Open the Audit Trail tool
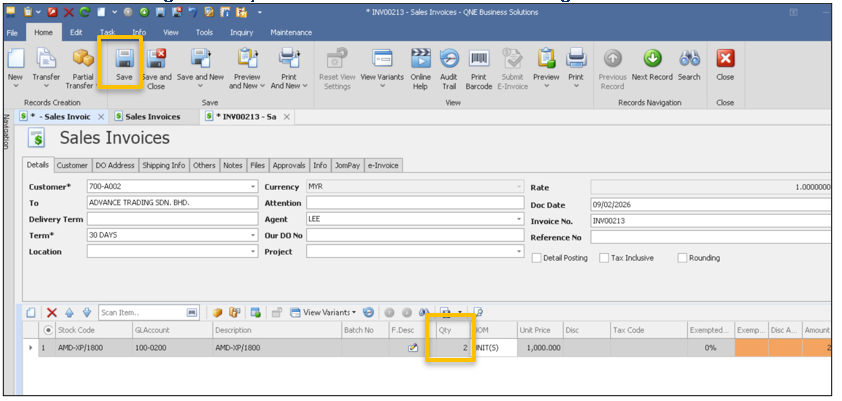The height and width of the screenshot is (401, 842). tap(450, 59)
